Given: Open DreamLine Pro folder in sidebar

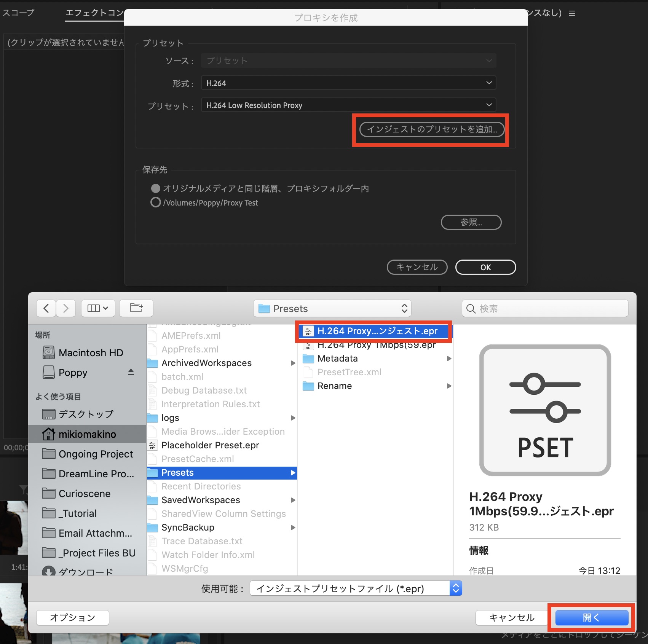Looking at the screenshot, I should (88, 474).
